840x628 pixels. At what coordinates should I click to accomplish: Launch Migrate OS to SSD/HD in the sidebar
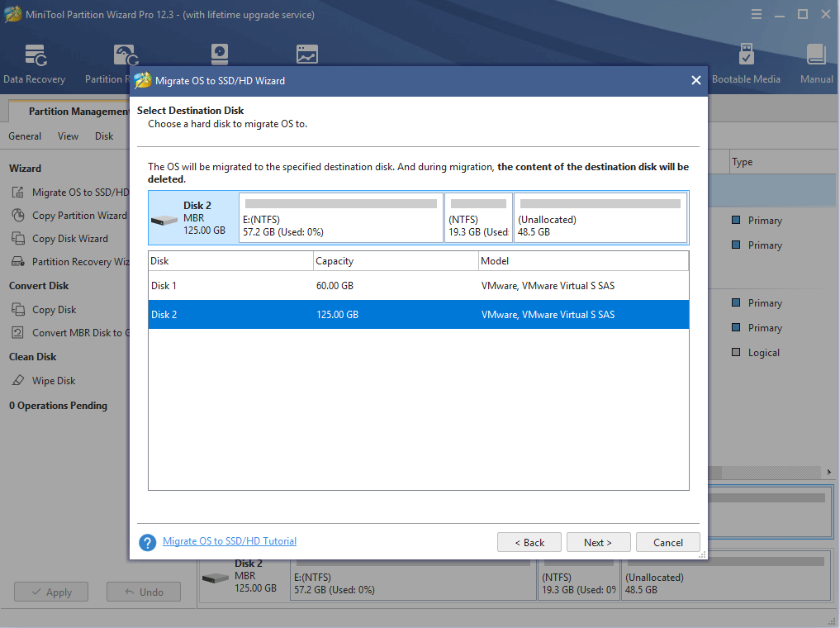(70, 192)
